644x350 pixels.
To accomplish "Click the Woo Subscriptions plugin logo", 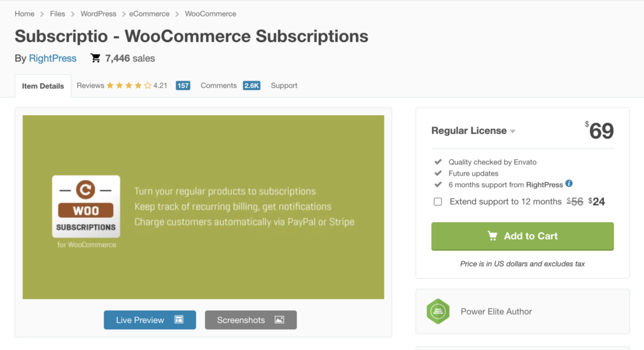I will pyautogui.click(x=86, y=207).
